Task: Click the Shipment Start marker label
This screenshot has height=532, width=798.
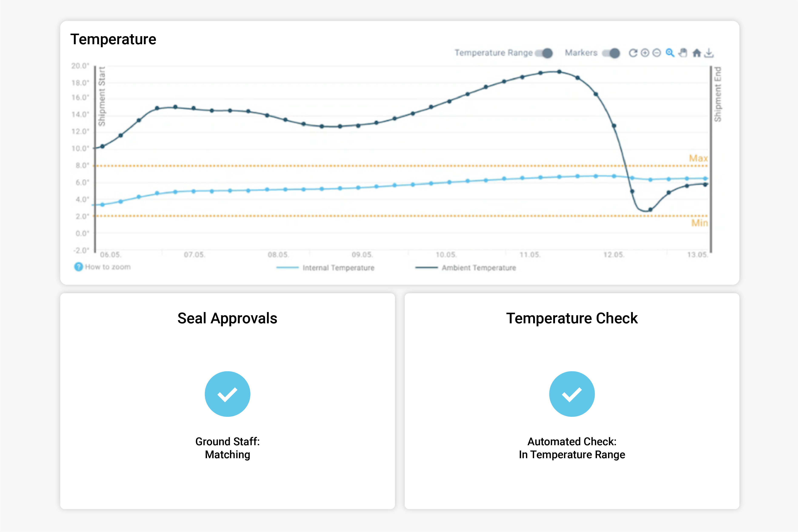Action: click(x=101, y=97)
